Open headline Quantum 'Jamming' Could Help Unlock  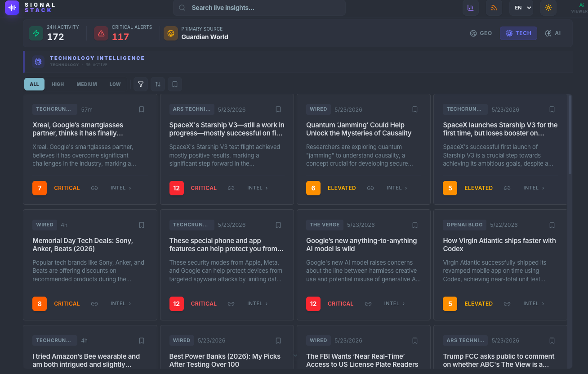pyautogui.click(x=359, y=129)
